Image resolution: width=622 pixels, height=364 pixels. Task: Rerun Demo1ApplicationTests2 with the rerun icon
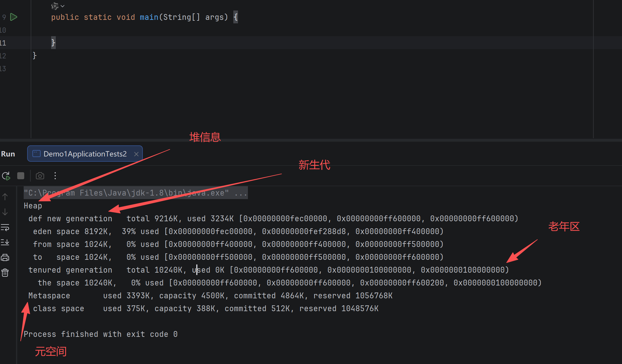pos(6,176)
